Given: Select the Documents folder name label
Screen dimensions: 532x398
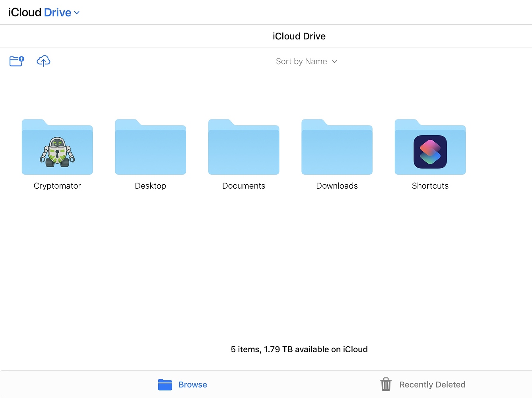Looking at the screenshot, I should [x=244, y=186].
